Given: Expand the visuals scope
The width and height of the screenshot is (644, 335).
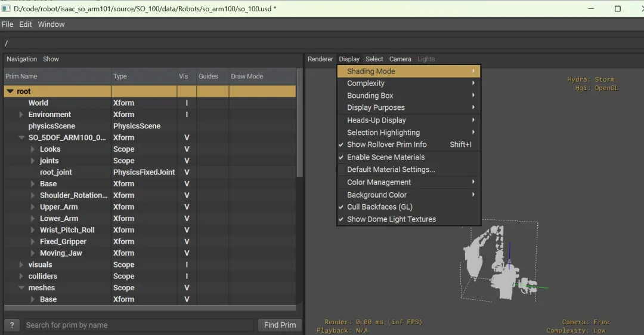Looking at the screenshot, I should tap(21, 264).
